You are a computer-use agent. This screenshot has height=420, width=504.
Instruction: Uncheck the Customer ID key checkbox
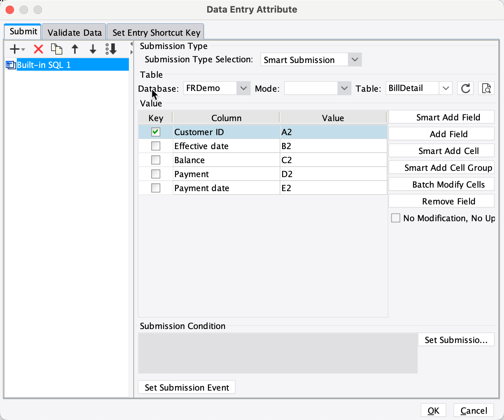(x=155, y=132)
